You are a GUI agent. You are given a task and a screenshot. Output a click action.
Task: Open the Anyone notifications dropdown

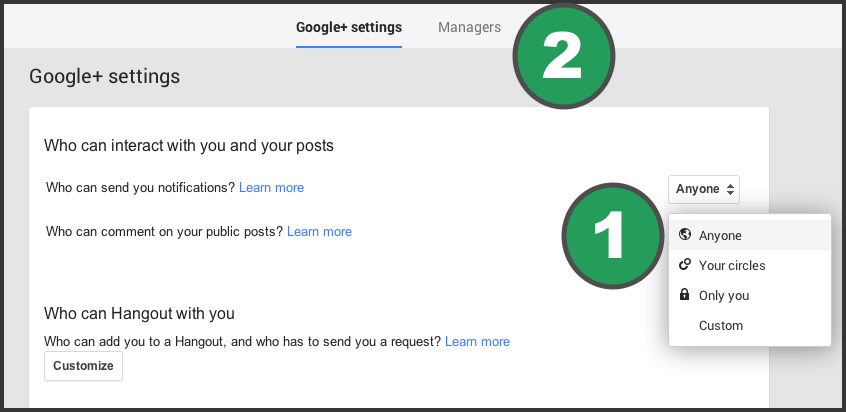(x=704, y=189)
